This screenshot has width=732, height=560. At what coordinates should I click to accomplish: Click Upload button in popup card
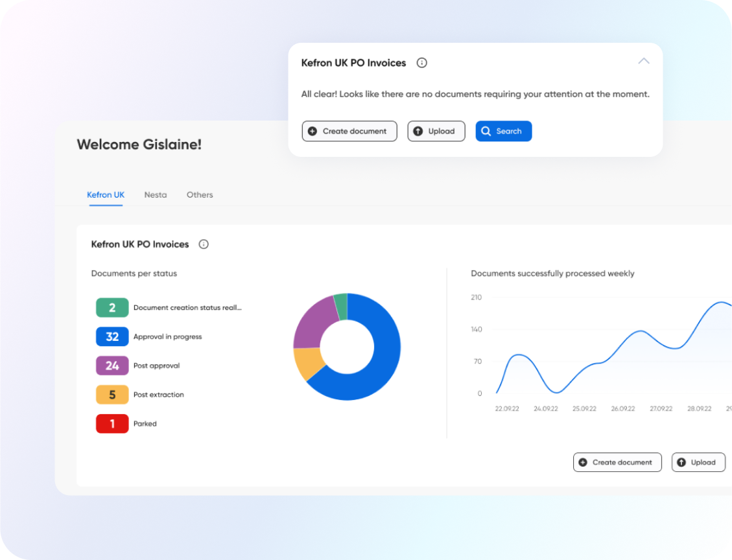tap(436, 131)
